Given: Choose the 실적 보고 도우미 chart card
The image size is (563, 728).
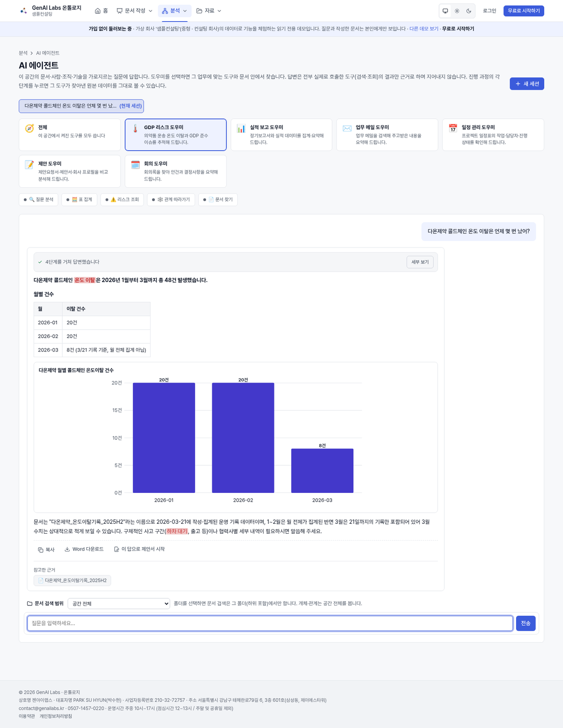Looking at the screenshot, I should [x=281, y=135].
